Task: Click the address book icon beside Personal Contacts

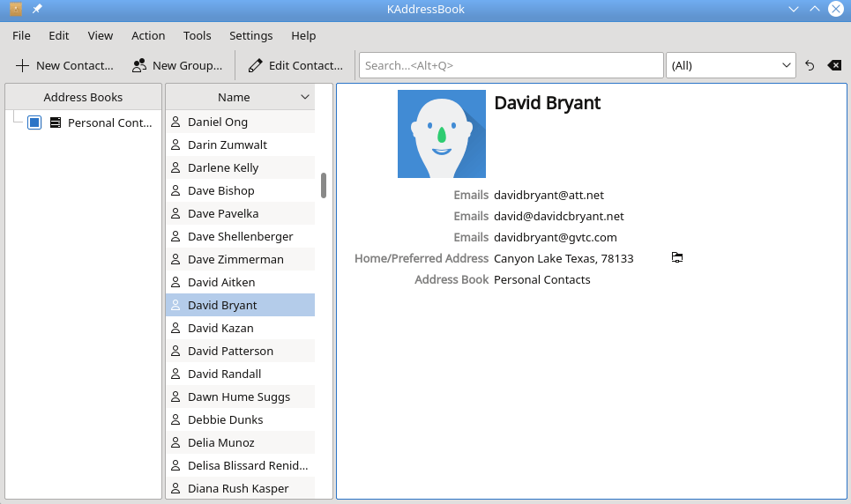Action: click(x=56, y=122)
